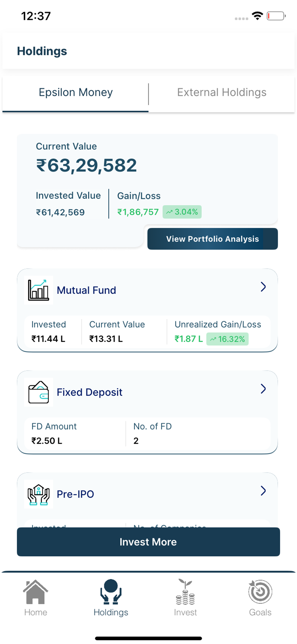Viewport: 297px width, 644px height.
Task: Tap the Wi-Fi status icon
Action: (x=257, y=16)
